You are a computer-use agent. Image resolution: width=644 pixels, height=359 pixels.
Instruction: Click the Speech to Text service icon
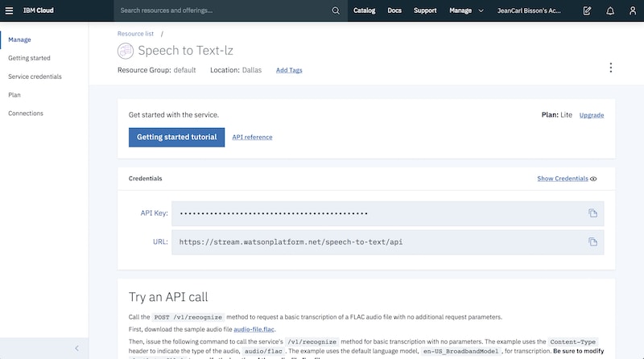(126, 51)
